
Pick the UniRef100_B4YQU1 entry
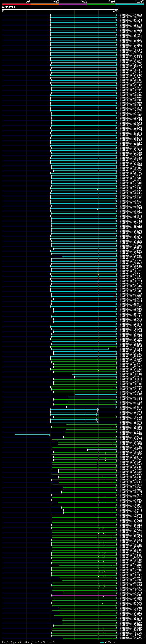click(x=131, y=603)
